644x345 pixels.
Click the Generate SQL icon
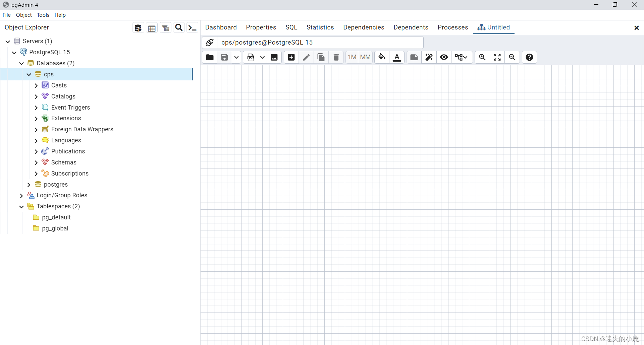pos(251,57)
